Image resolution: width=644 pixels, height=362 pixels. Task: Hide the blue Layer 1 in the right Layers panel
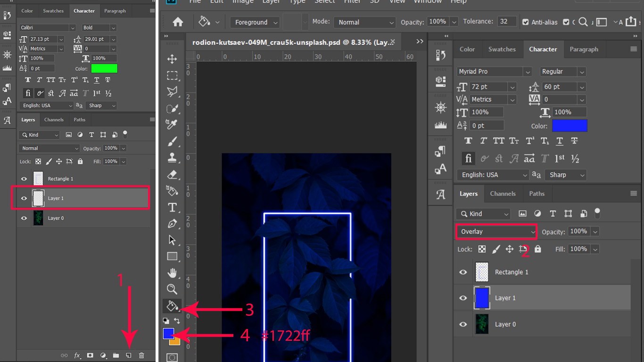tap(463, 298)
